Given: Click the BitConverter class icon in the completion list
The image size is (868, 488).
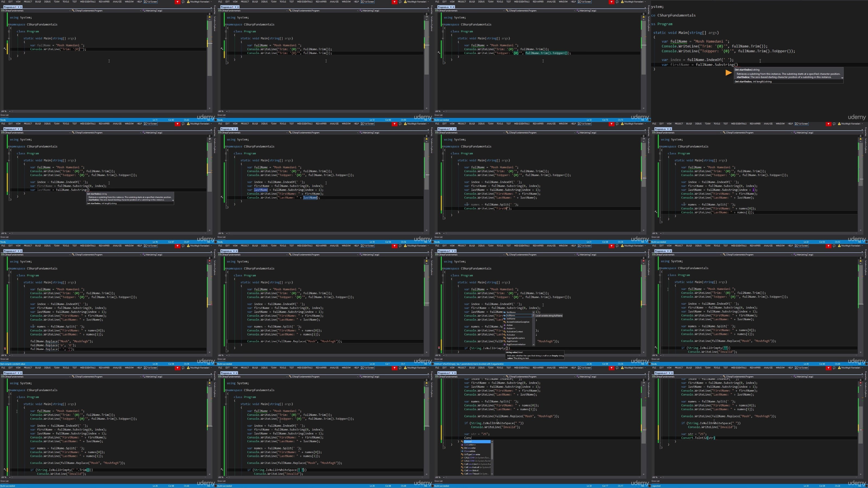Looking at the screenshot, I should click(462, 448).
